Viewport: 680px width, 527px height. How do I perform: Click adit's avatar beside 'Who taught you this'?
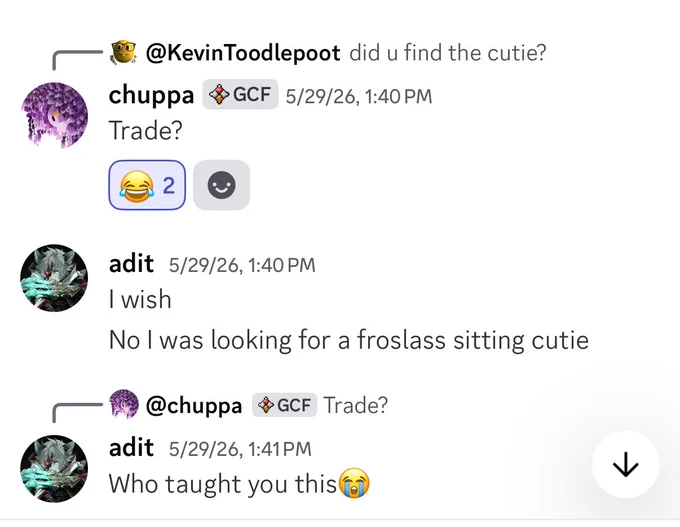click(54, 469)
